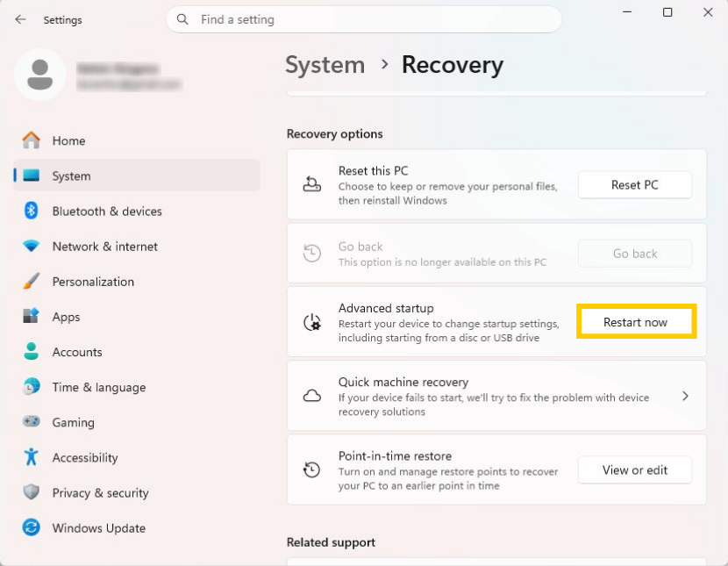The width and height of the screenshot is (728, 566).
Task: Click the Time & language globe icon
Action: point(31,386)
